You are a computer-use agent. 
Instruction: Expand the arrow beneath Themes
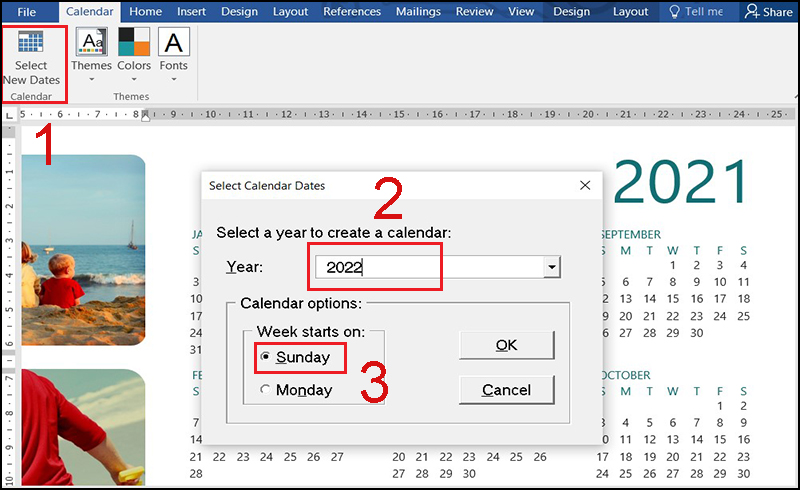(91, 79)
